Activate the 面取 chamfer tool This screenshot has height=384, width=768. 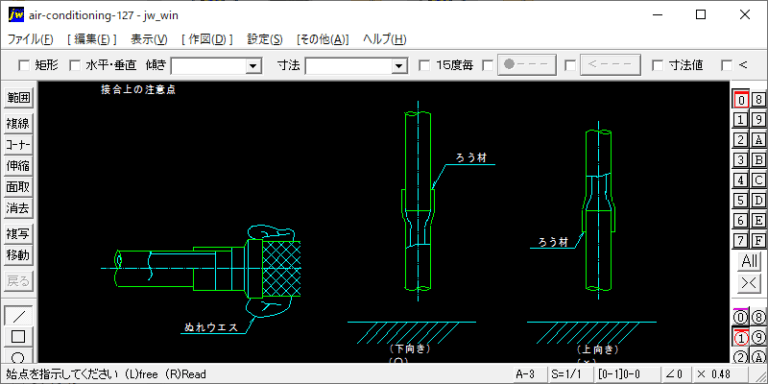(x=19, y=187)
